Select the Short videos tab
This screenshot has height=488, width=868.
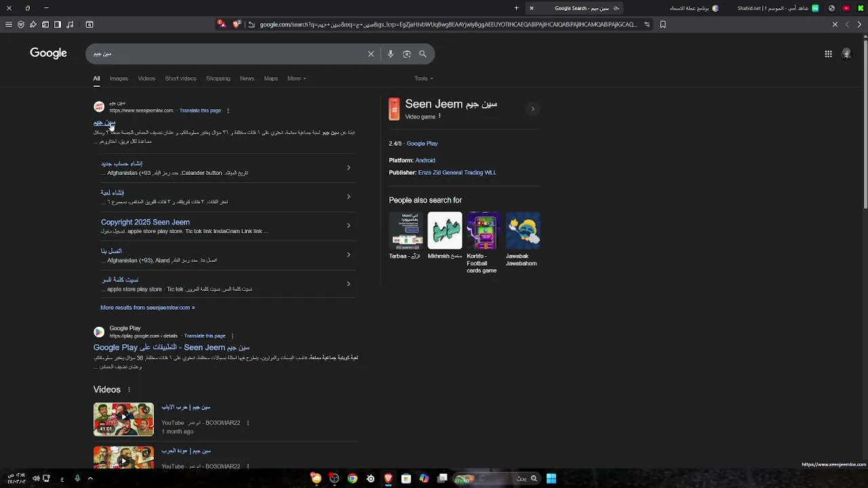pyautogui.click(x=180, y=79)
